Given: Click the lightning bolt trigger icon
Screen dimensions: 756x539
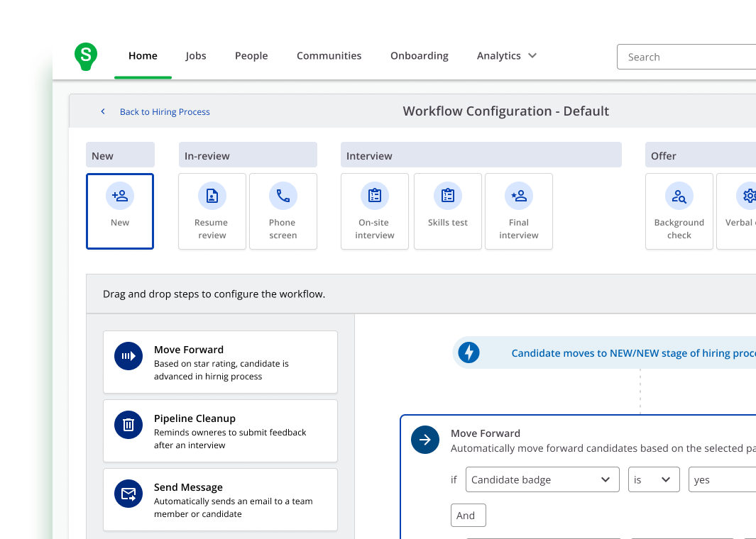Looking at the screenshot, I should coord(469,352).
